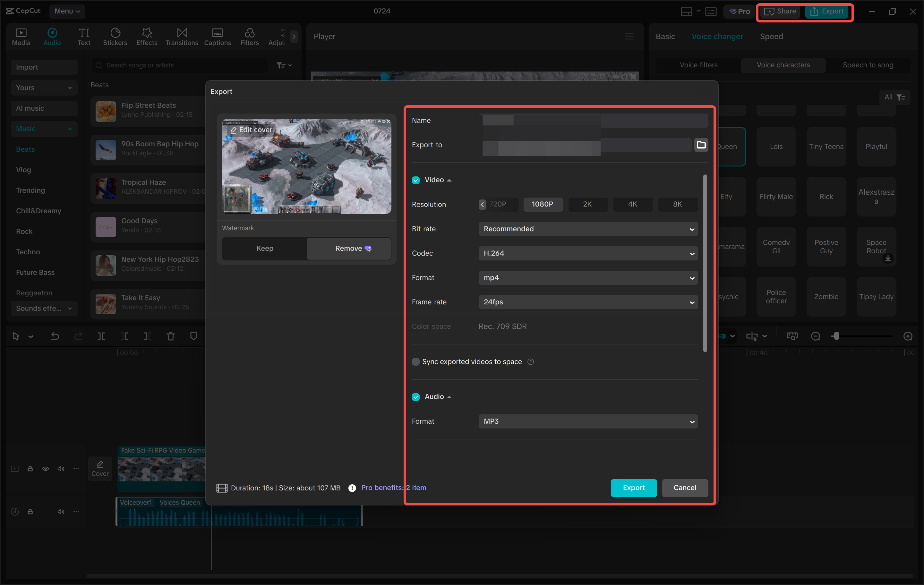Open the Effects panel
This screenshot has width=924, height=585.
click(147, 36)
